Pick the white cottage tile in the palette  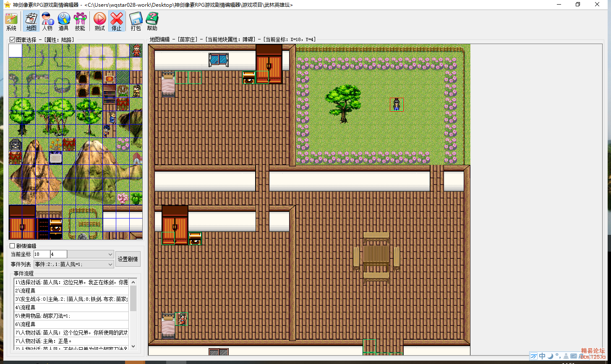[x=137, y=159]
